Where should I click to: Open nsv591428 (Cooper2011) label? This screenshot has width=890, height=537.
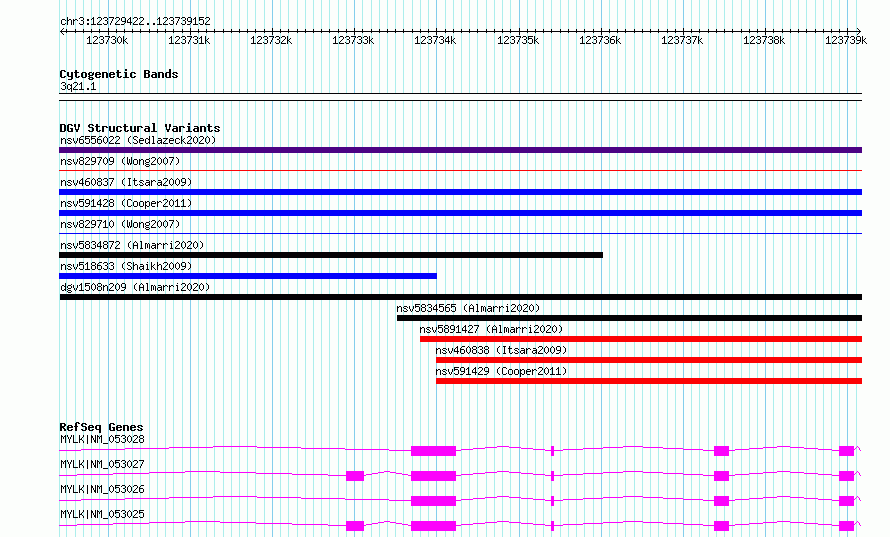126,203
